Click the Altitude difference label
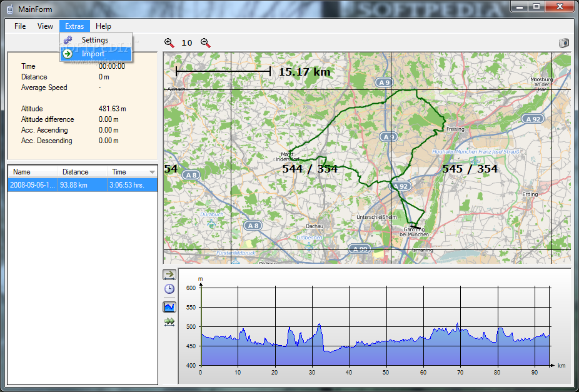Screen dimensions: 579x392 48,119
